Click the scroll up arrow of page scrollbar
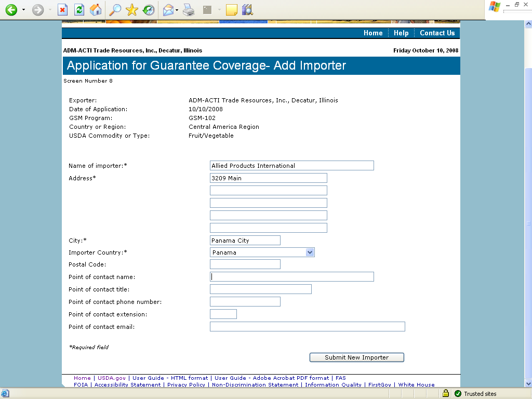This screenshot has height=399, width=532. tap(528, 24)
